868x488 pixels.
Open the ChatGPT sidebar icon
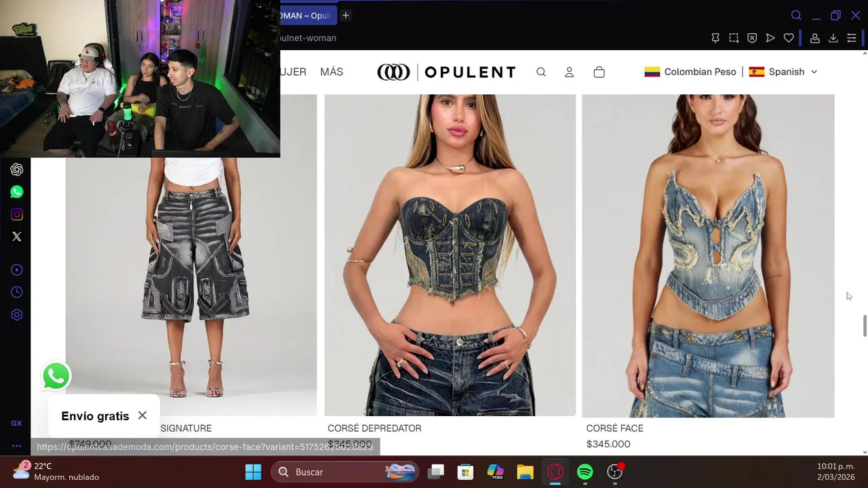point(17,169)
